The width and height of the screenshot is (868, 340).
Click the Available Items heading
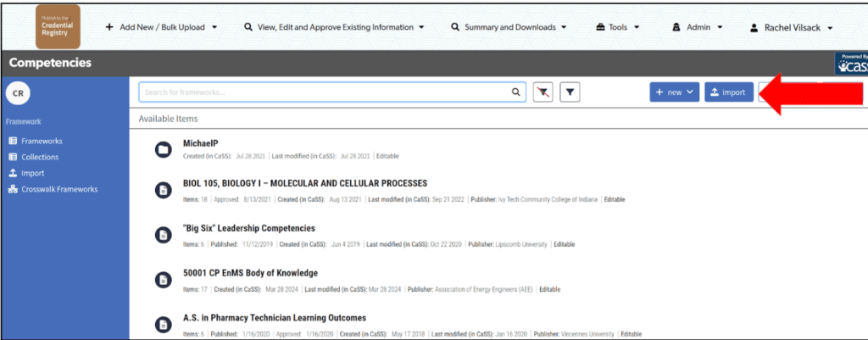click(x=169, y=119)
